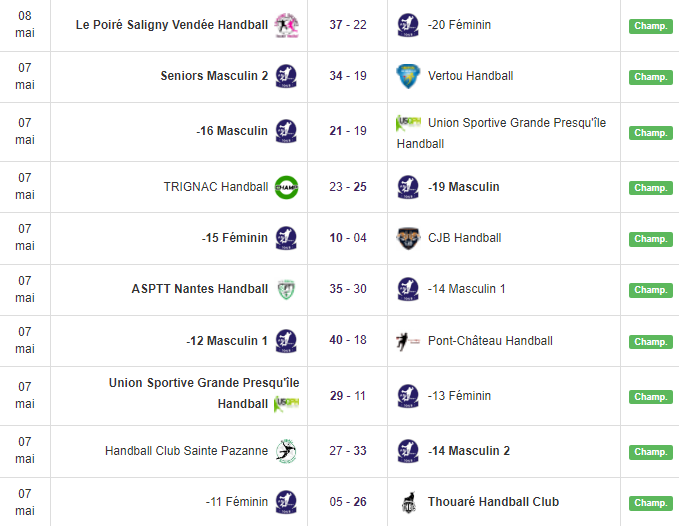679x526 pixels.
Task: Click Champ. badge on the CJB Handball row
Action: (650, 239)
